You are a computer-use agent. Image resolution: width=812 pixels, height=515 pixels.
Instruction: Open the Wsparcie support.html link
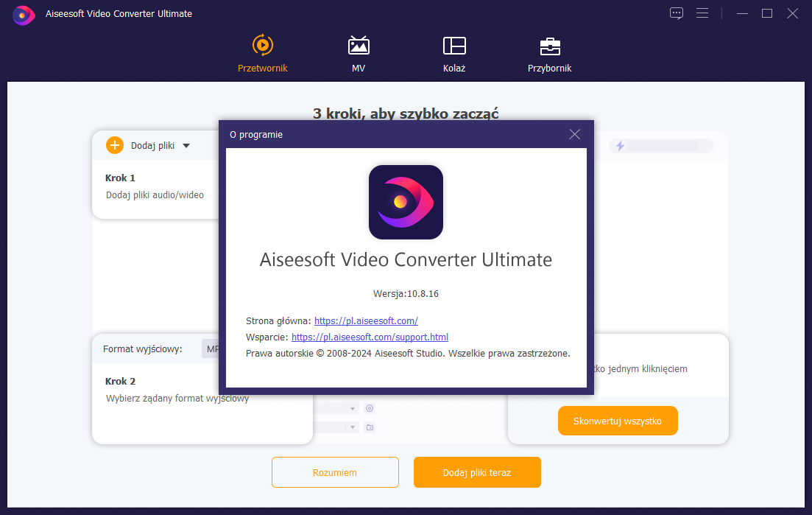tap(370, 337)
